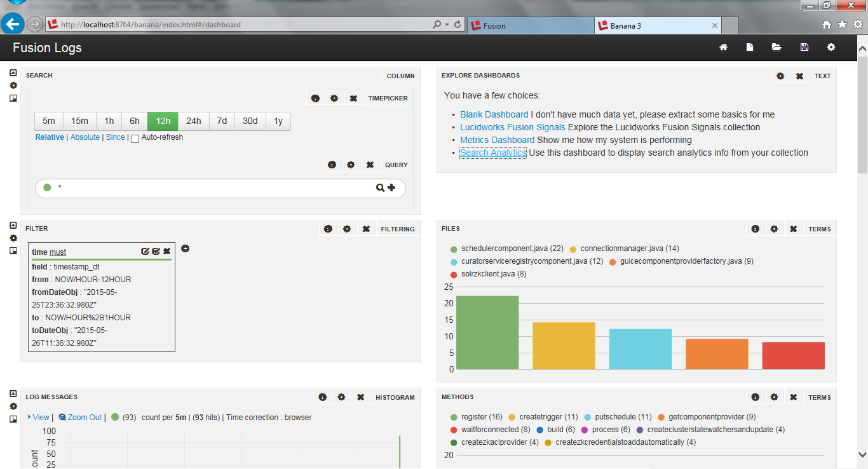Viewport: 868px width, 469px height.
Task: Select the Absolute time mode
Action: (85, 137)
